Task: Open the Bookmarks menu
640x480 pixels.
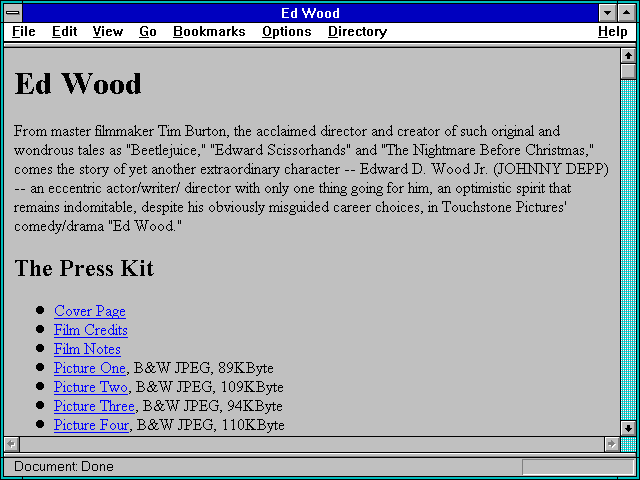Action: [209, 31]
